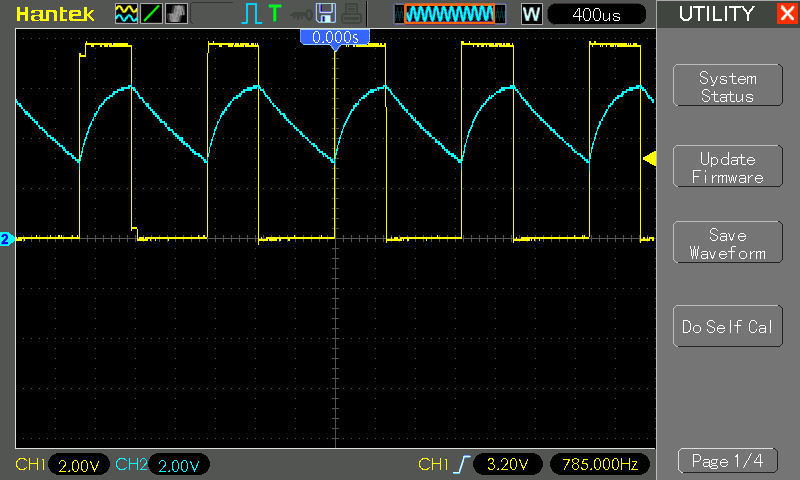Click the UTILITY menu title

716,14
